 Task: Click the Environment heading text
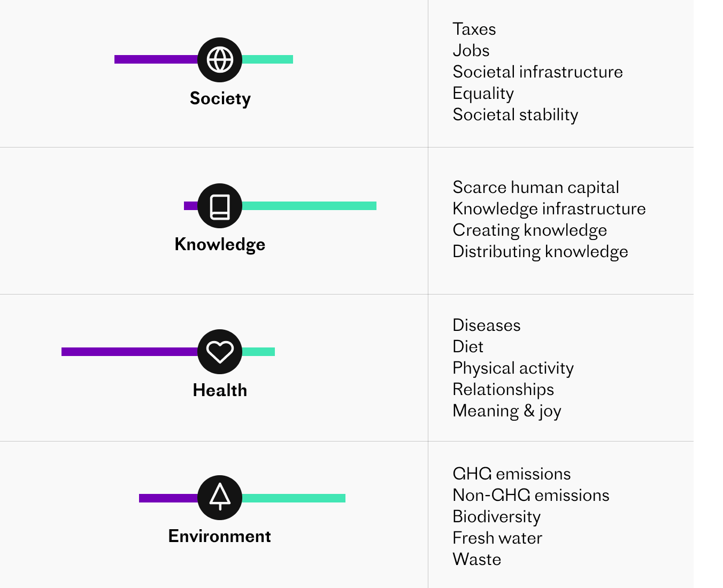point(220,536)
